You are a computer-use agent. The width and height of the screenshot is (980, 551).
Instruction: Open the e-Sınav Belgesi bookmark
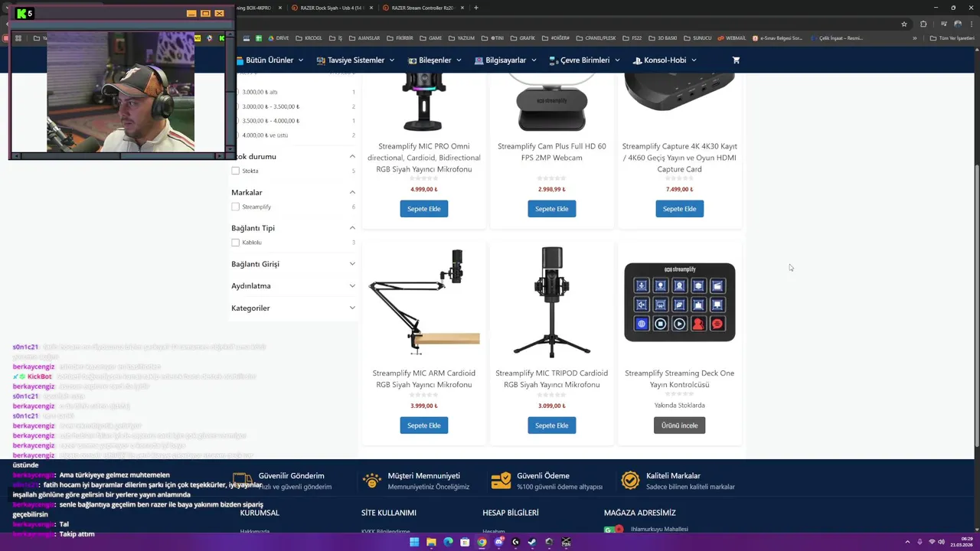click(778, 37)
